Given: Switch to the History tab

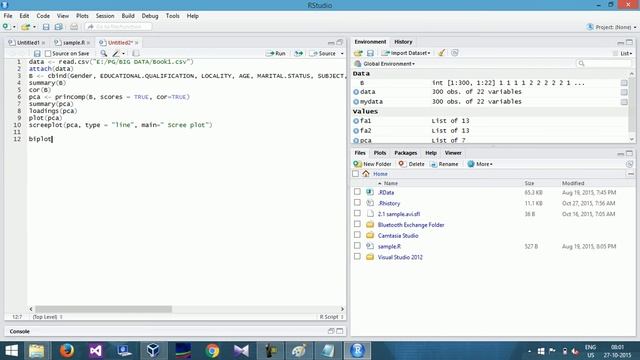Looking at the screenshot, I should 403,42.
